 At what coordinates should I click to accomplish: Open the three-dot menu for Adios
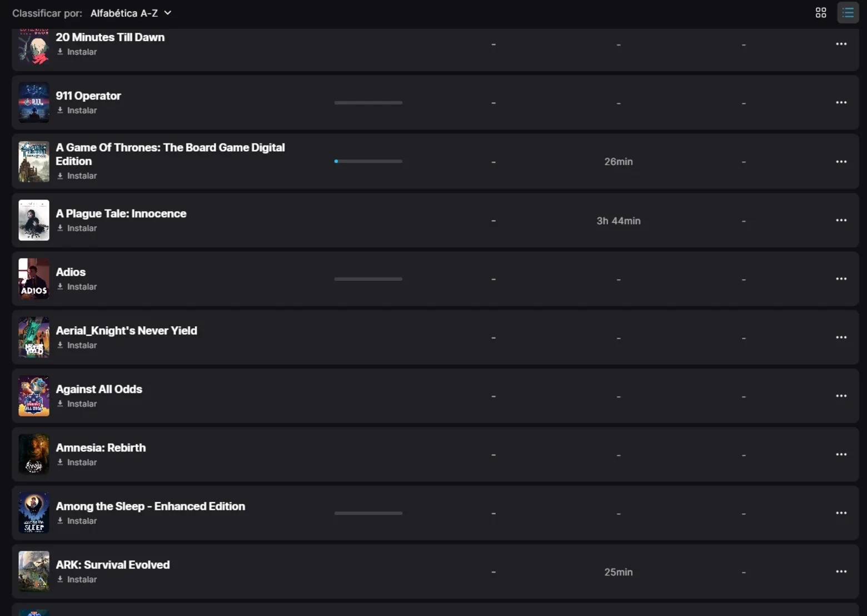click(841, 279)
